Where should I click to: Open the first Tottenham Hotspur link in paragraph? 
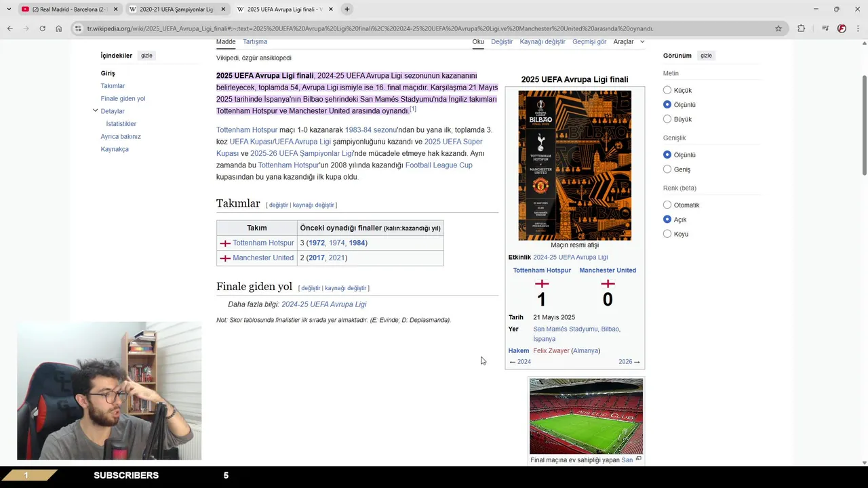pos(247,130)
